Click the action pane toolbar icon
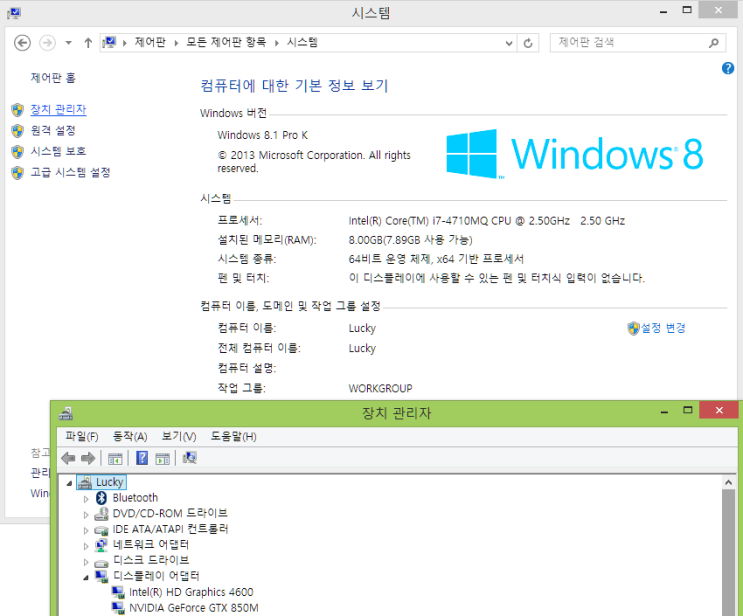The width and height of the screenshot is (743, 616). (163, 458)
